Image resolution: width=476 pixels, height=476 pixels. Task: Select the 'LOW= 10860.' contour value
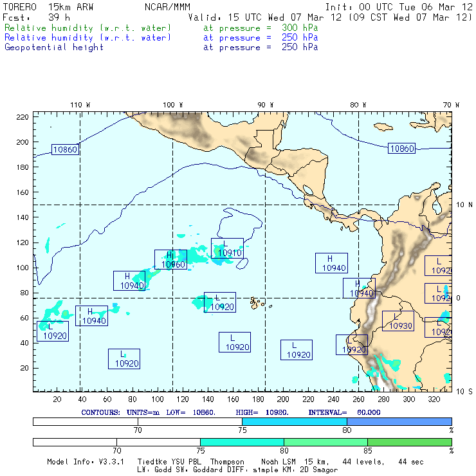(x=190, y=412)
